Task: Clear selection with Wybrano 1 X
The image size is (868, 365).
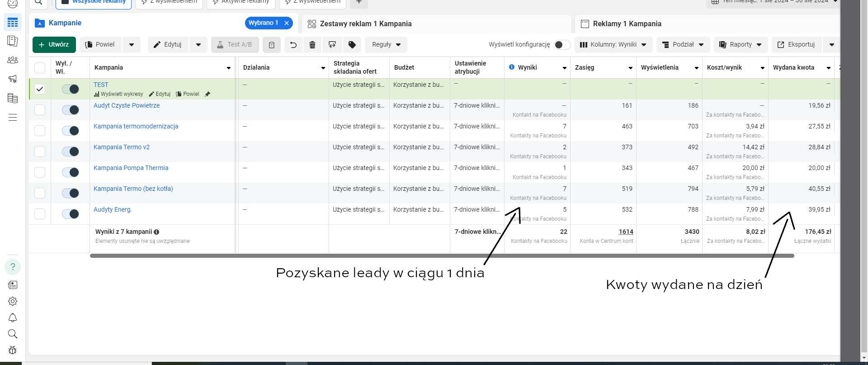Action: pos(287,23)
